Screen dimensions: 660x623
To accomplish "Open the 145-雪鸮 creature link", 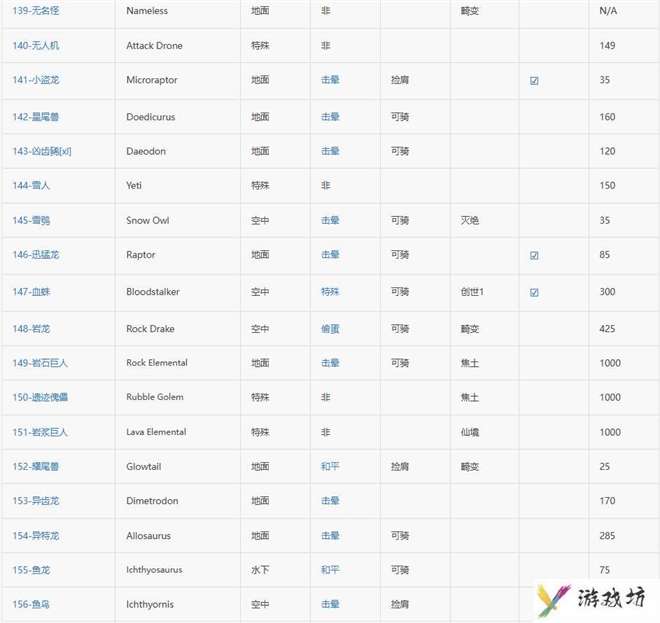I will click(x=31, y=220).
